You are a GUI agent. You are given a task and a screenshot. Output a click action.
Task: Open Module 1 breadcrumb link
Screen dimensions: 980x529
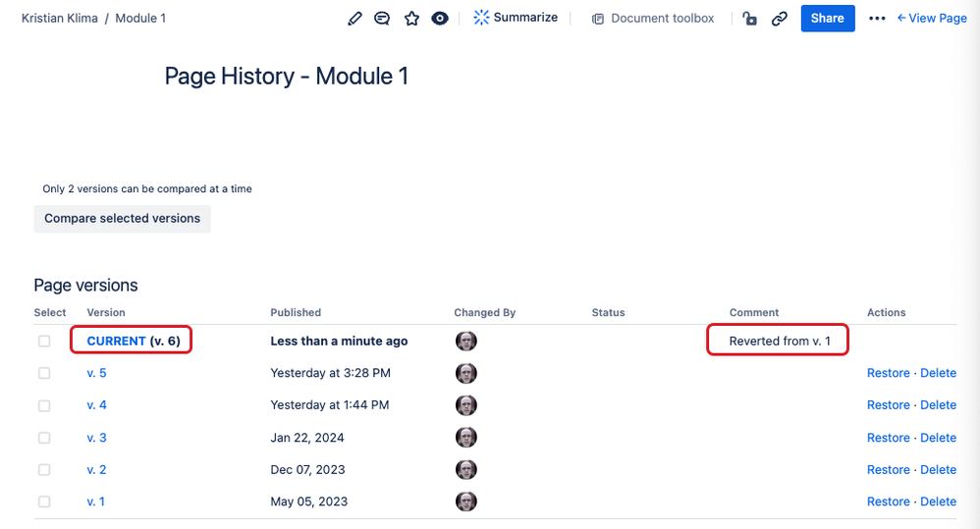(140, 18)
